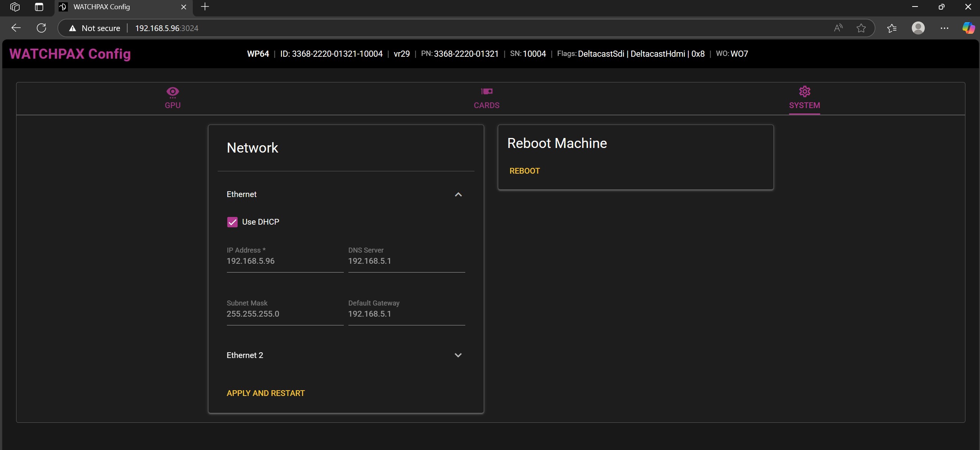
Task: Click the Not secure warning icon
Action: [x=72, y=28]
